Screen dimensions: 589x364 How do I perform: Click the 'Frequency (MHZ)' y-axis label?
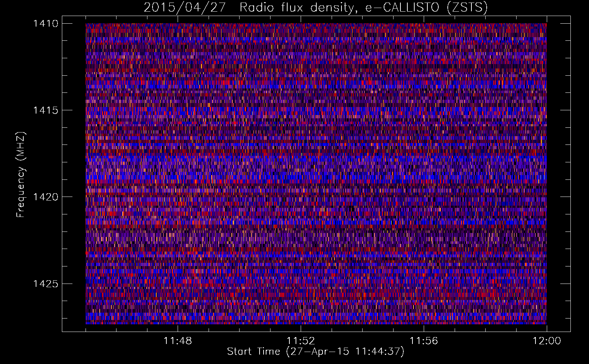coord(21,175)
